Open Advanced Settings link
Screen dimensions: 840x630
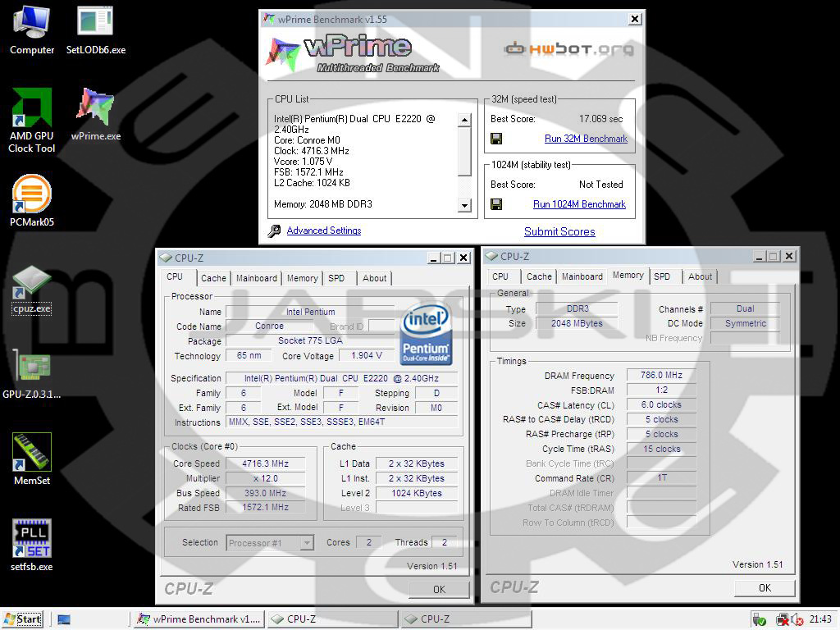pyautogui.click(x=323, y=231)
